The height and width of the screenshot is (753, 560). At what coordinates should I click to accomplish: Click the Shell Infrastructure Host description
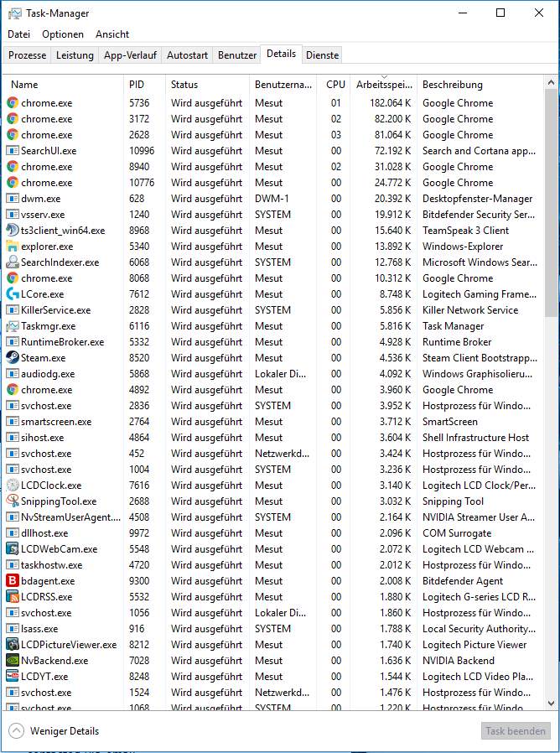click(x=475, y=438)
